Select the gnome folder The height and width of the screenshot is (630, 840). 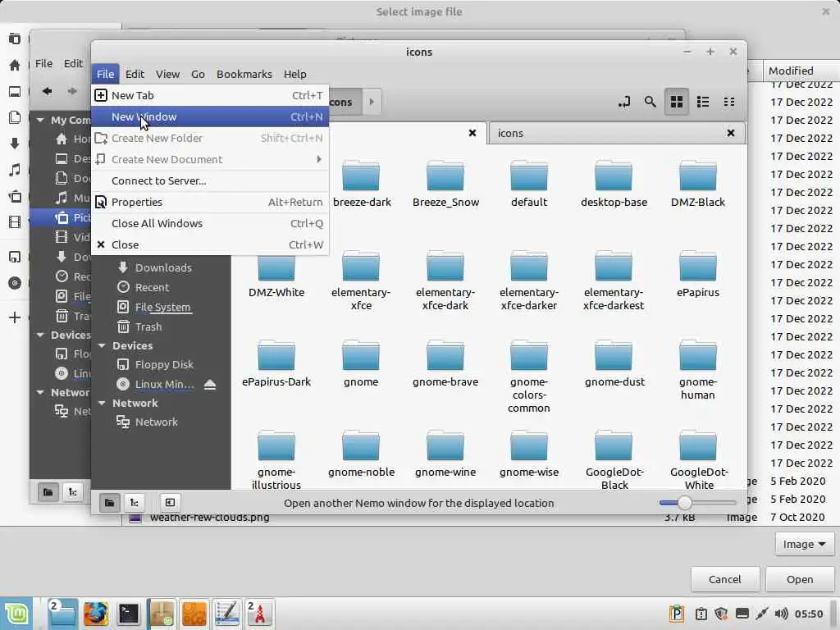point(361,363)
